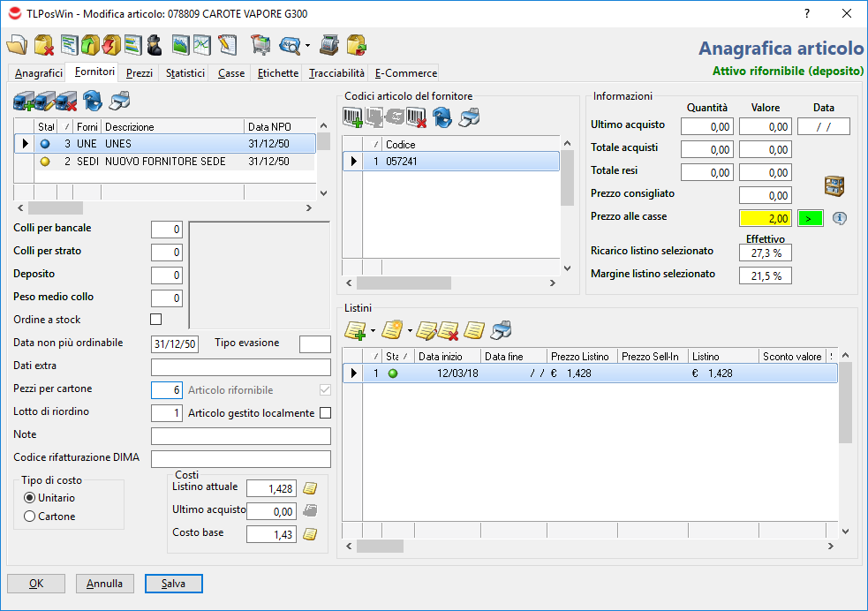Open dropdown arrow beside the search tag icon
The height and width of the screenshot is (611, 868).
307,45
